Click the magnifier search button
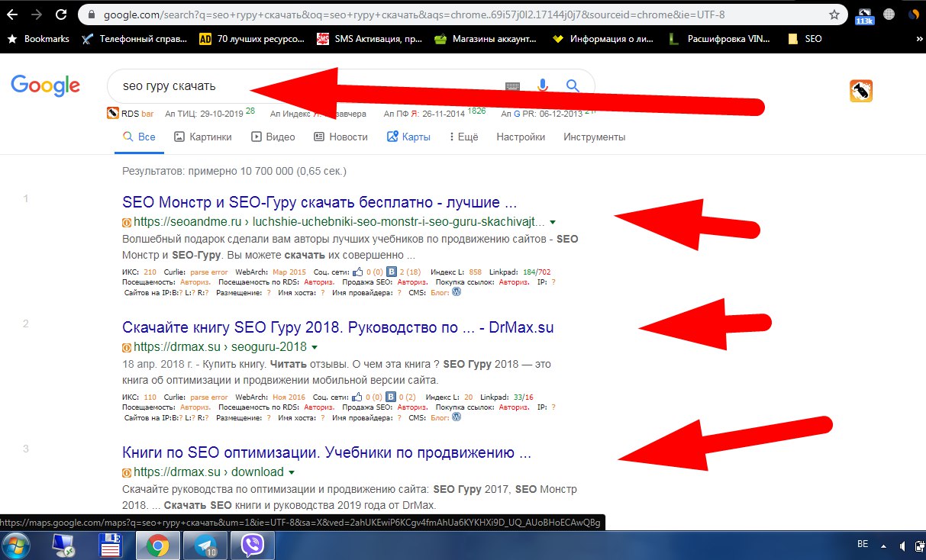 point(573,85)
